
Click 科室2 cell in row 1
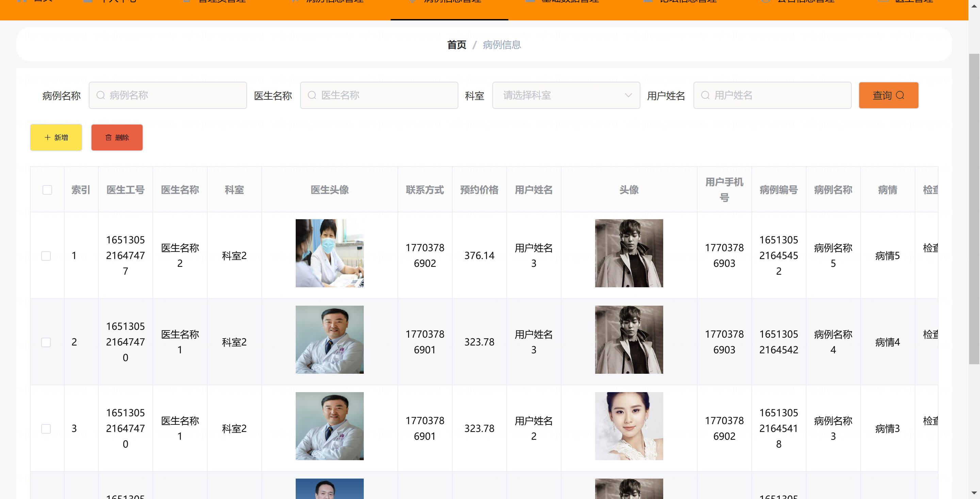coord(234,255)
